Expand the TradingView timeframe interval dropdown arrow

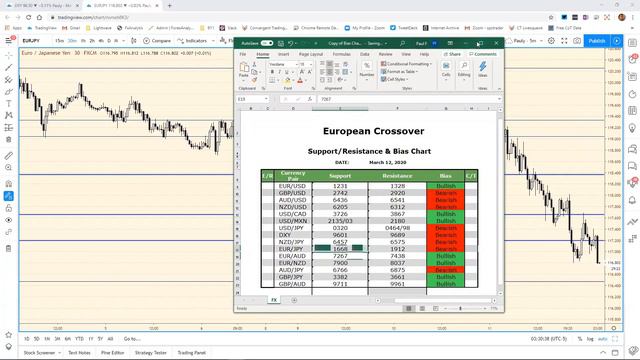pos(124,41)
